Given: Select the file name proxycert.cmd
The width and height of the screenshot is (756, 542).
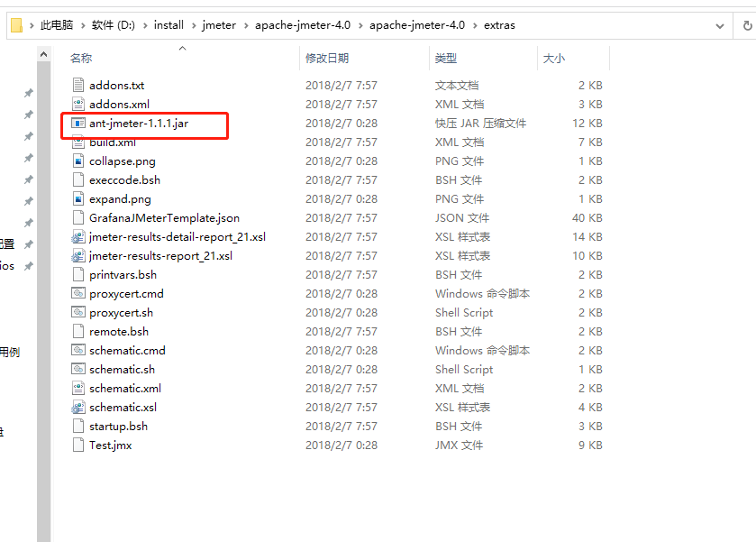Looking at the screenshot, I should point(126,293).
